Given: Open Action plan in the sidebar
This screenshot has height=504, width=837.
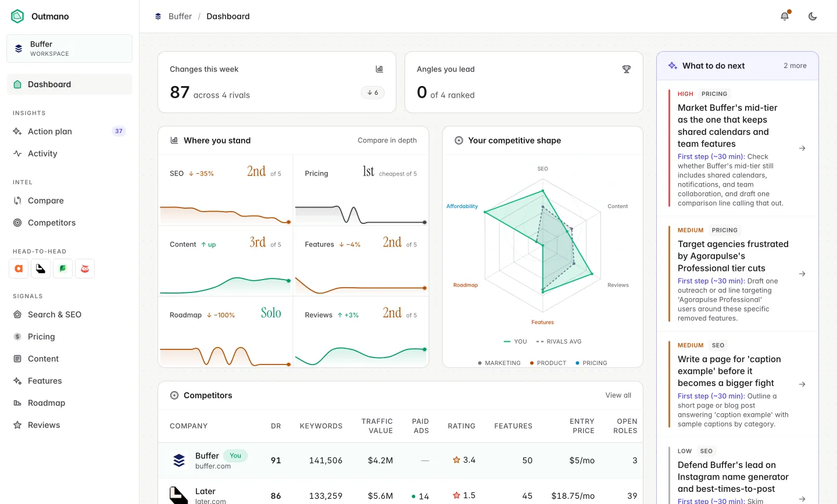Looking at the screenshot, I should [x=69, y=131].
